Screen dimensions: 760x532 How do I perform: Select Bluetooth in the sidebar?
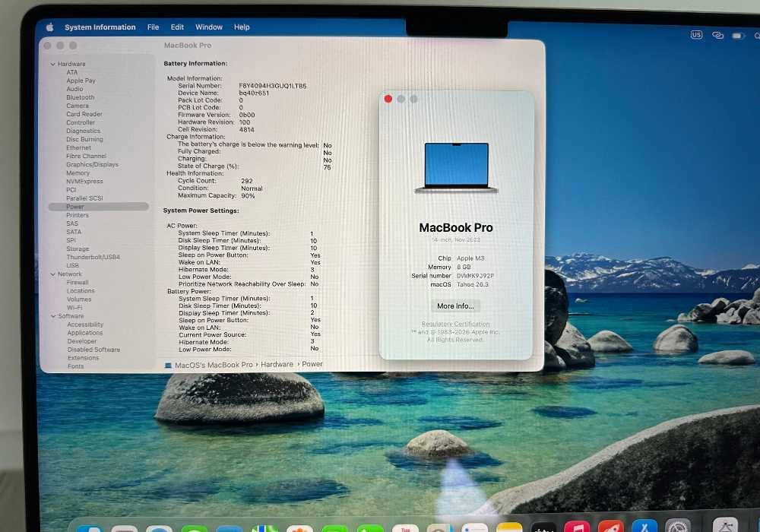(x=81, y=97)
